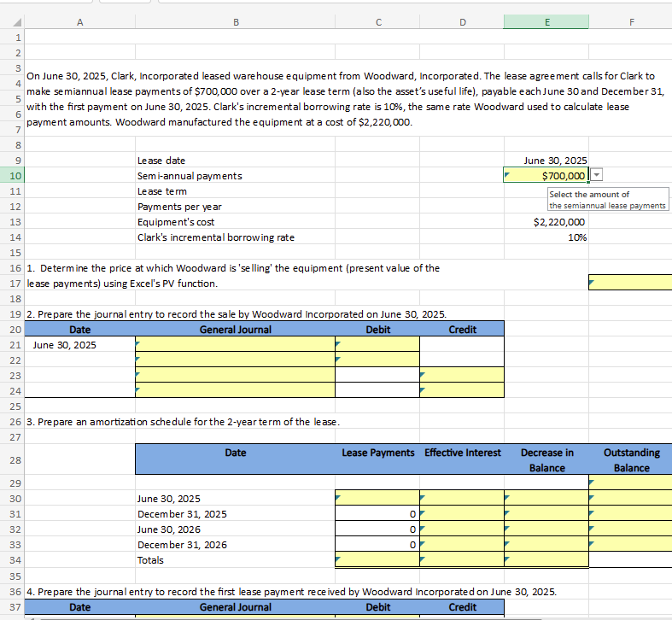Click the 'Equipment's cost' label
The height and width of the screenshot is (620, 672).
tap(176, 223)
